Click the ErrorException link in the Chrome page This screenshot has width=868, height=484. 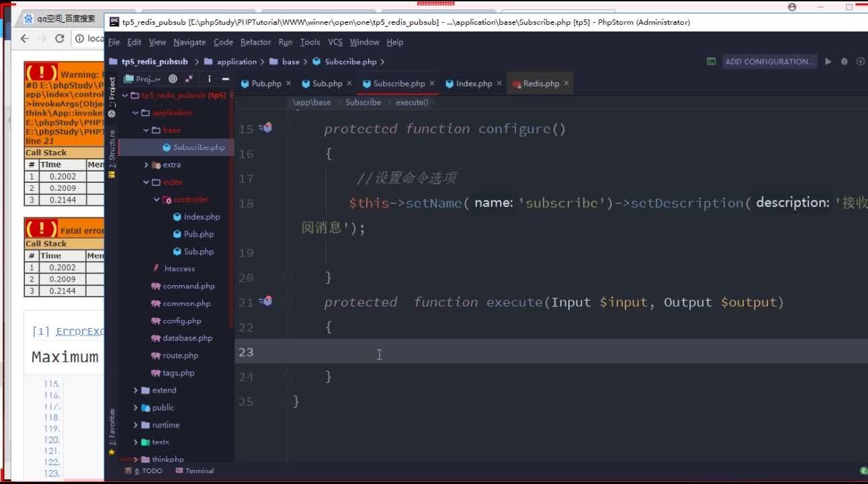coord(79,331)
